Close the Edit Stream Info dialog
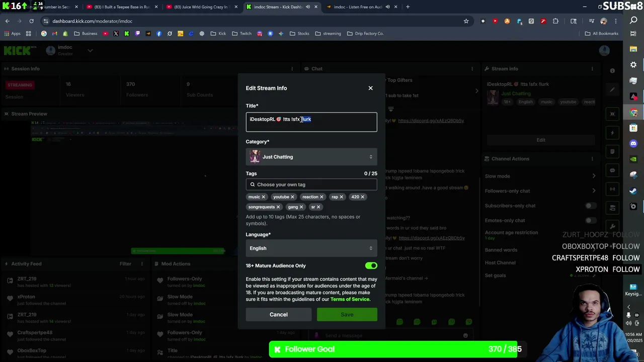Screen dimensions: 644x362 [370, 88]
